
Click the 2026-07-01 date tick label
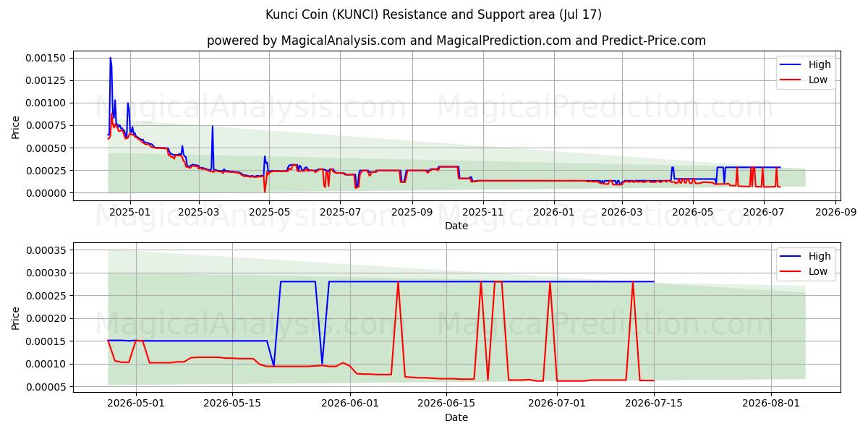pyautogui.click(x=557, y=404)
